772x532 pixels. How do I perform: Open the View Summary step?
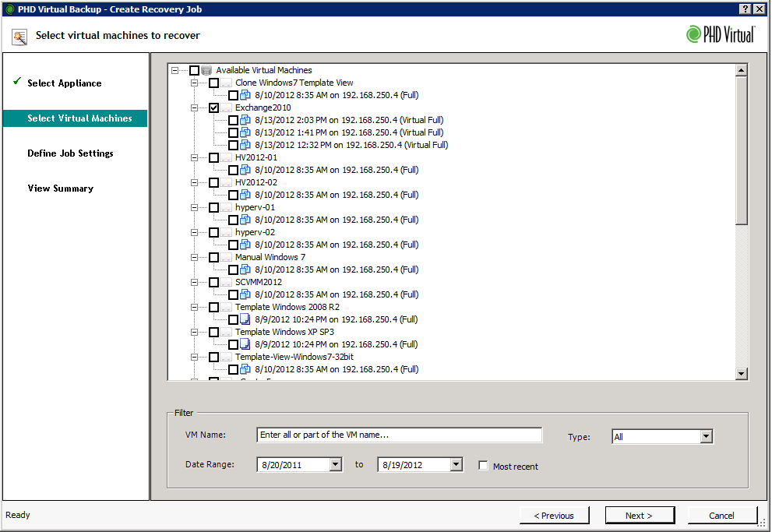61,188
